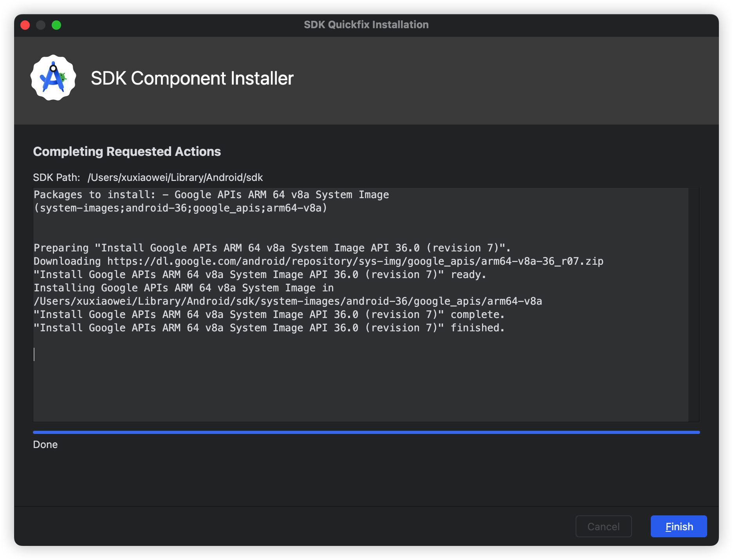
Task: Click the 'Preparing' log line
Action: coord(272,248)
